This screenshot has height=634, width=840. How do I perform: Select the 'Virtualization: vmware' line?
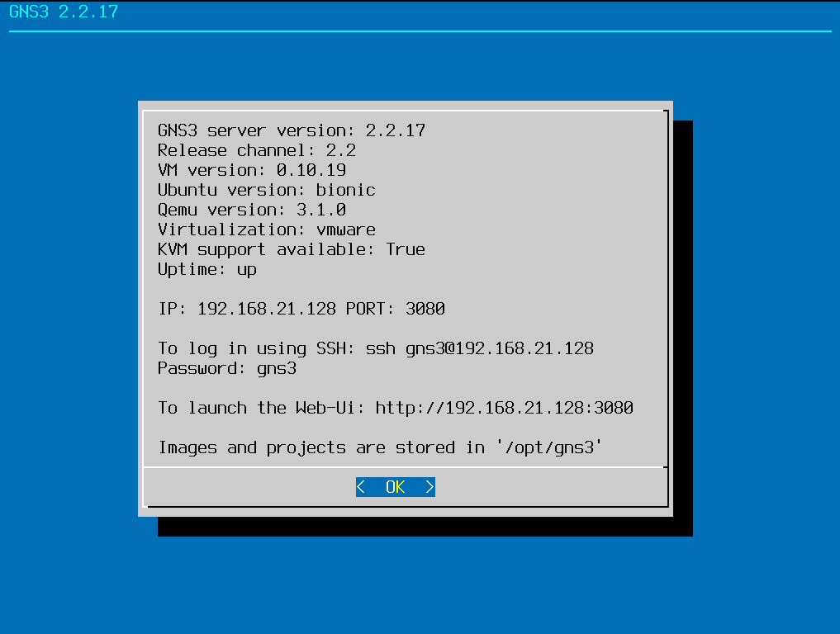click(x=267, y=229)
